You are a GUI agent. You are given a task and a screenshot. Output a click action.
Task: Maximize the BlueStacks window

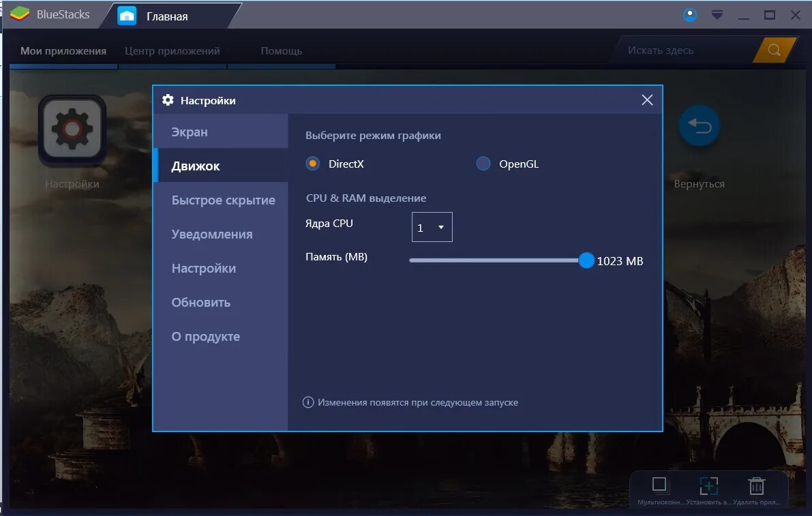click(x=770, y=15)
